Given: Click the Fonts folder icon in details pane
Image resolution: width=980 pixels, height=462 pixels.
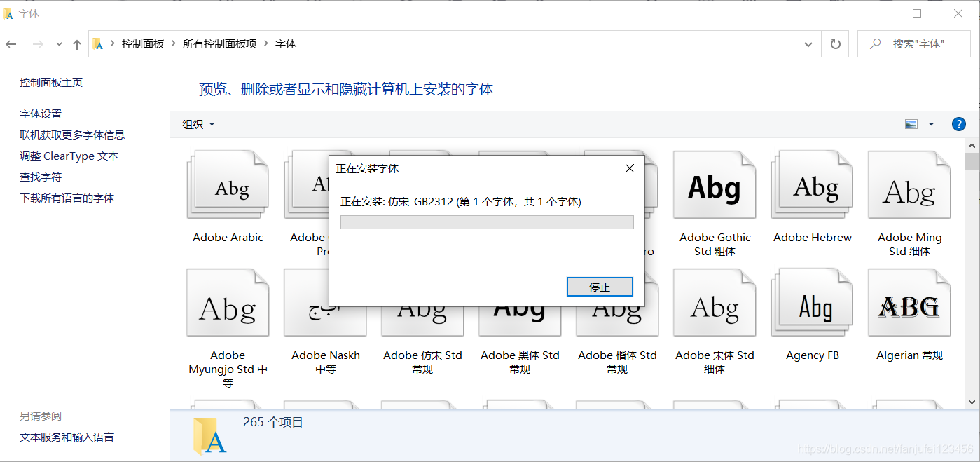Looking at the screenshot, I should (x=209, y=436).
